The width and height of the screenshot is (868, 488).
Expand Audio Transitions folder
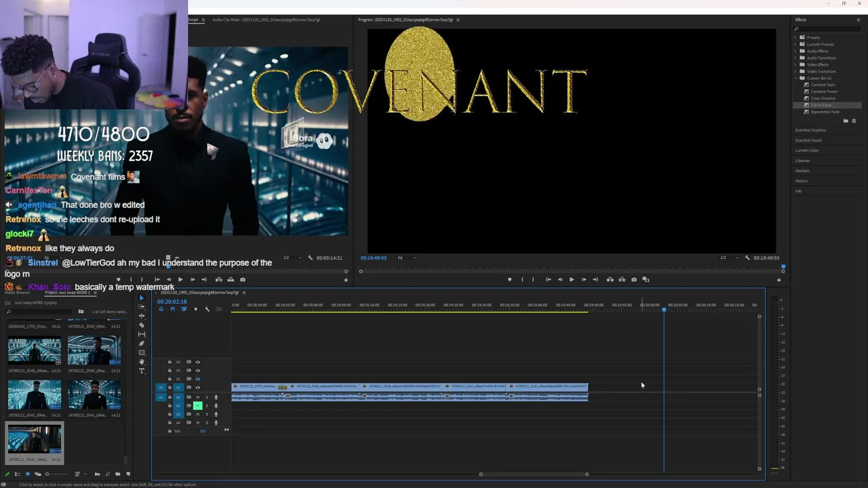click(795, 58)
